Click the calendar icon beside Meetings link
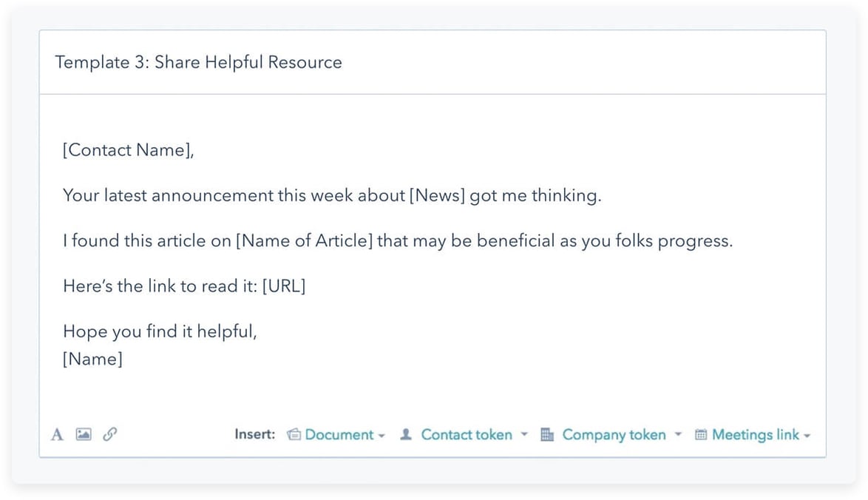 (x=701, y=435)
